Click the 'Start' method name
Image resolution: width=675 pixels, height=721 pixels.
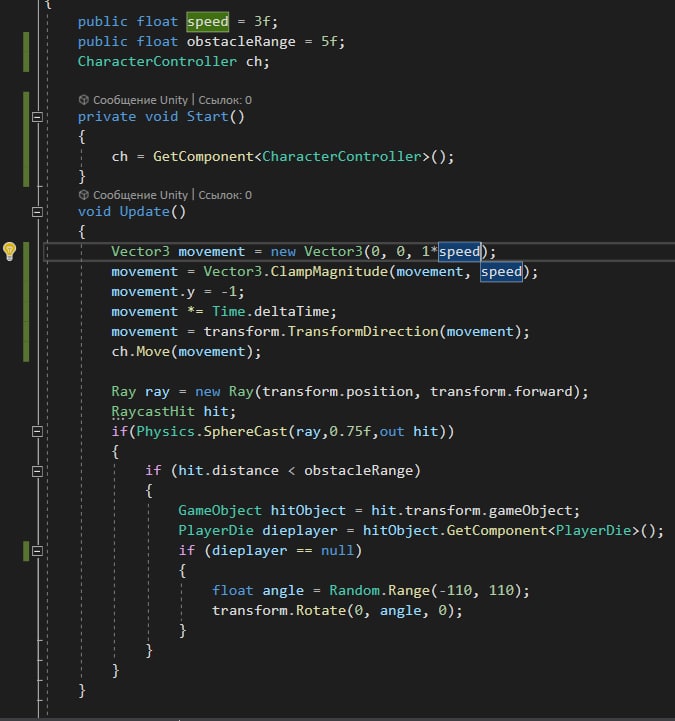click(x=207, y=116)
